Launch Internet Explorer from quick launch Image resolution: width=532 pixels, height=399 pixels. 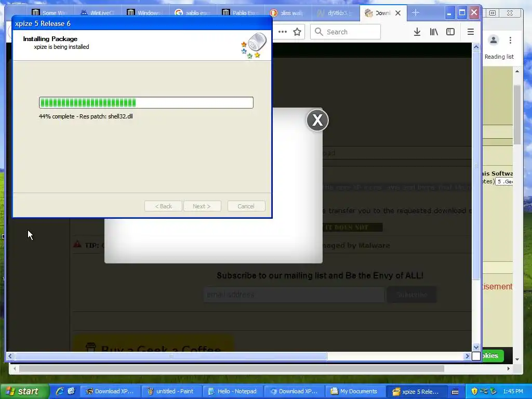(60, 391)
